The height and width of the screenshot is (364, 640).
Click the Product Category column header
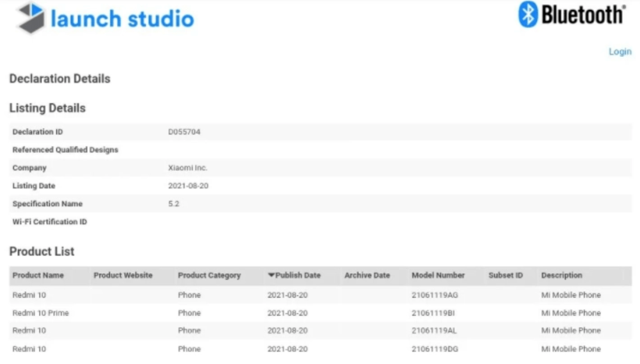209,276
